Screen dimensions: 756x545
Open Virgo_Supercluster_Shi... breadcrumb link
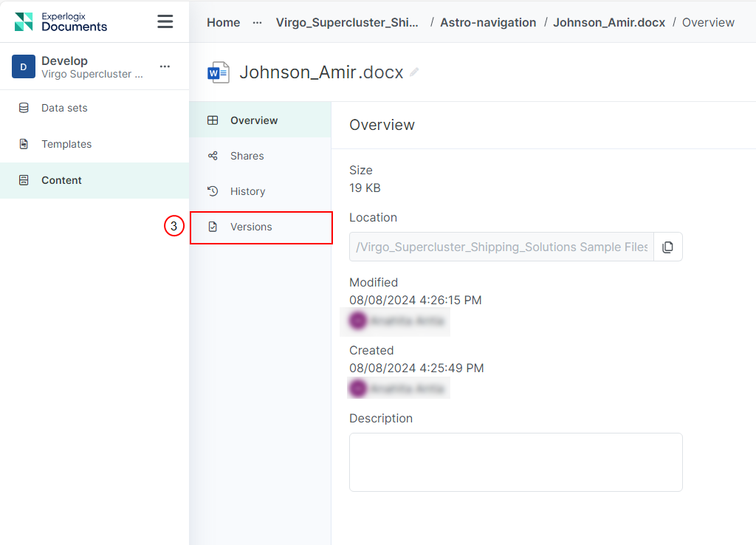(x=347, y=23)
